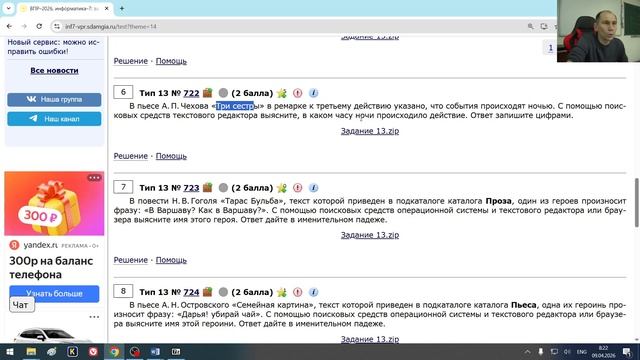Image resolution: width=640 pixels, height=360 pixels.
Task: Click the blue info icon for task 722
Action: 313,93
